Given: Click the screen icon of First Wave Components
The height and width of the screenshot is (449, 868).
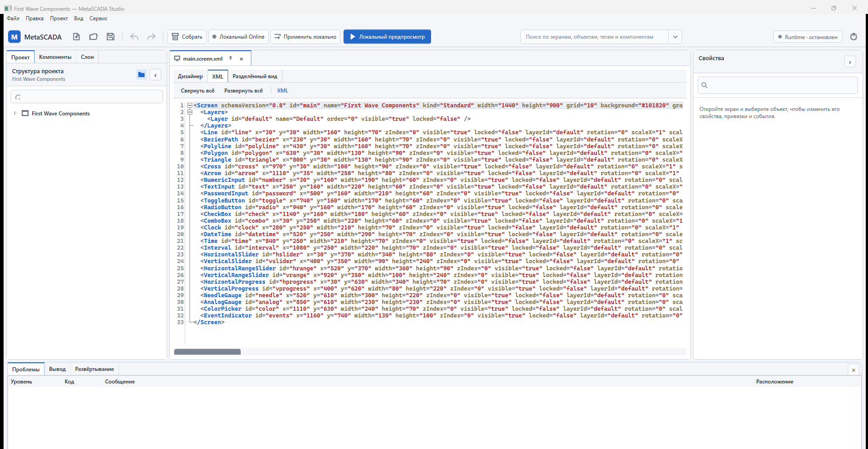Looking at the screenshot, I should [25, 114].
